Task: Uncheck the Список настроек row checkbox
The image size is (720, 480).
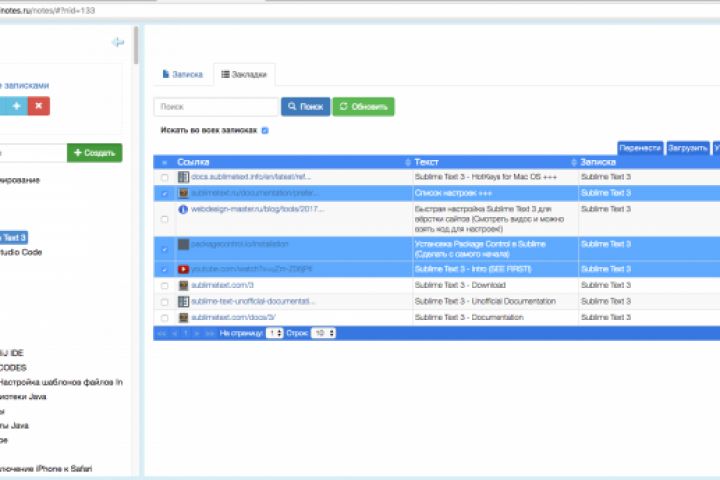Action: click(x=164, y=193)
